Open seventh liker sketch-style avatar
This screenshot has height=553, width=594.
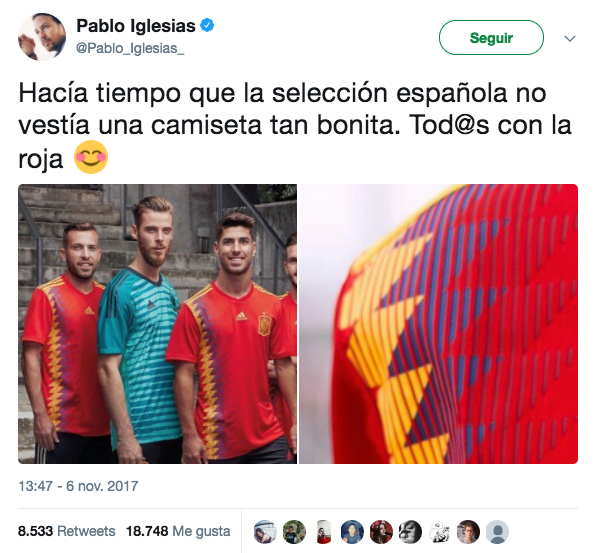[x=439, y=532]
